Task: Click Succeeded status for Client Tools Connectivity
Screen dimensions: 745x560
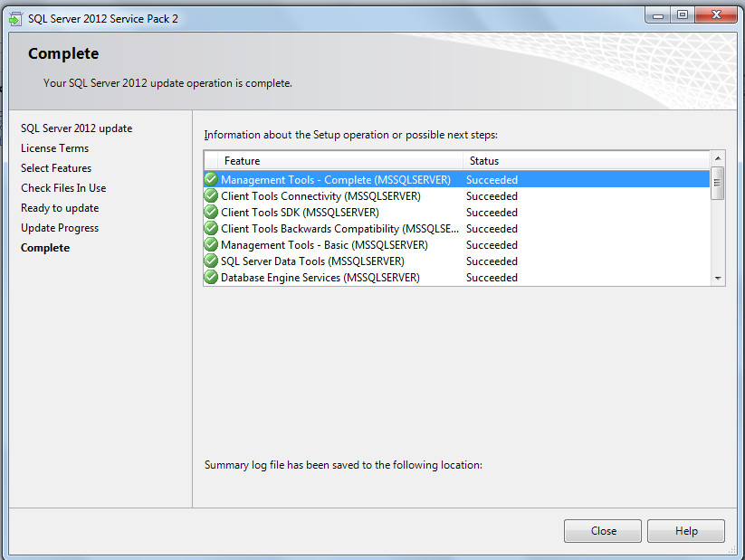Action: 492,195
